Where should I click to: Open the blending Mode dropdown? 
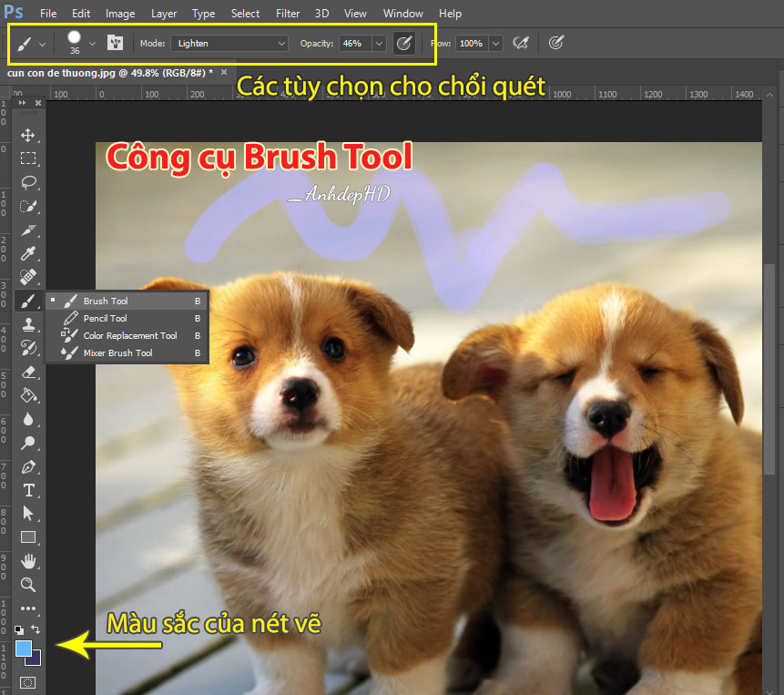tap(229, 44)
